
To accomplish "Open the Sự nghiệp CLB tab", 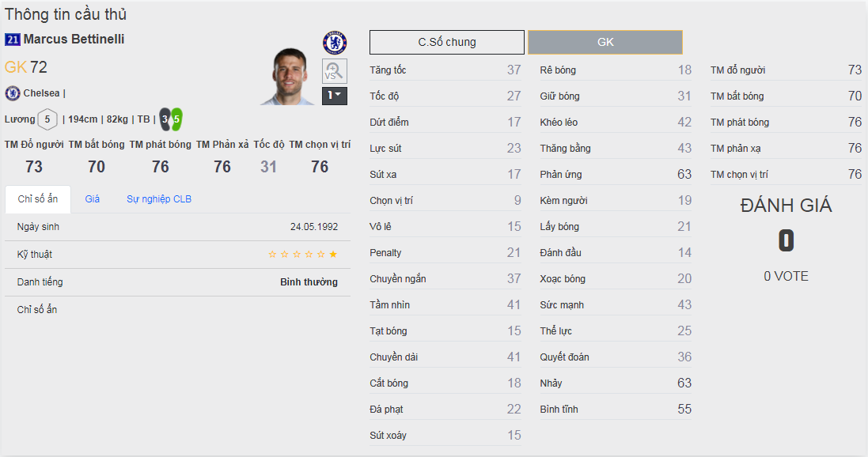I will (159, 199).
